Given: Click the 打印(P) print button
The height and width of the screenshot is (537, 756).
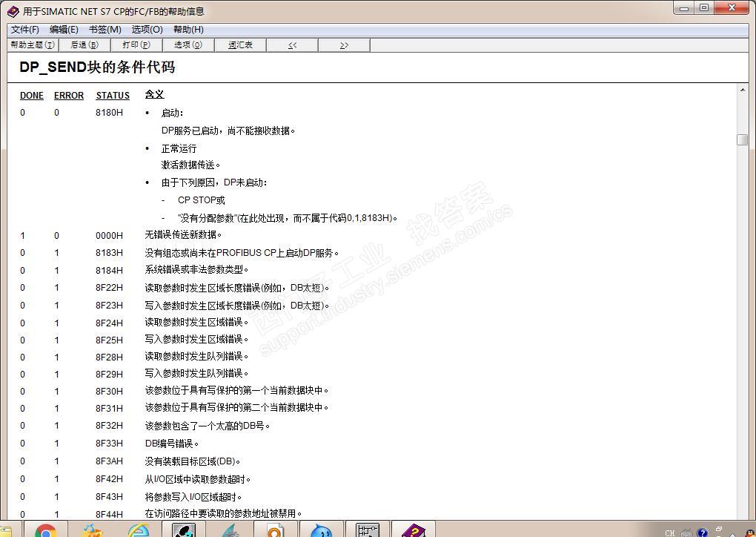Looking at the screenshot, I should [136, 45].
